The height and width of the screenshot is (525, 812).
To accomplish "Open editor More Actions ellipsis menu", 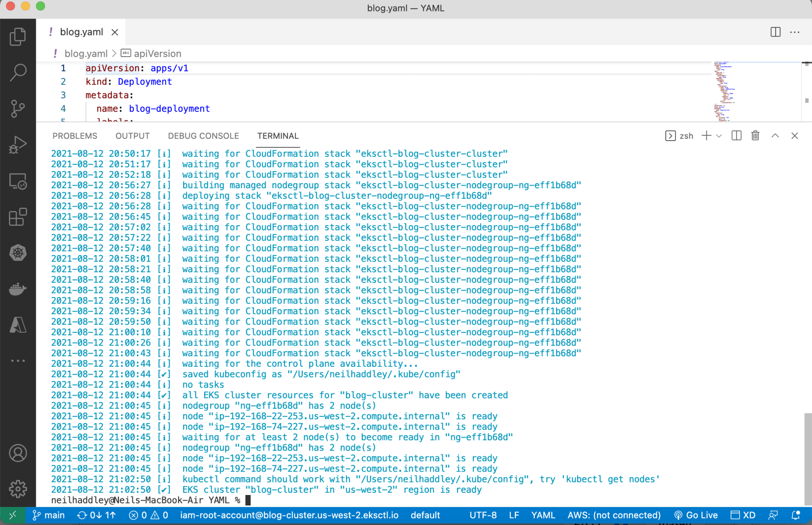I will coord(795,32).
